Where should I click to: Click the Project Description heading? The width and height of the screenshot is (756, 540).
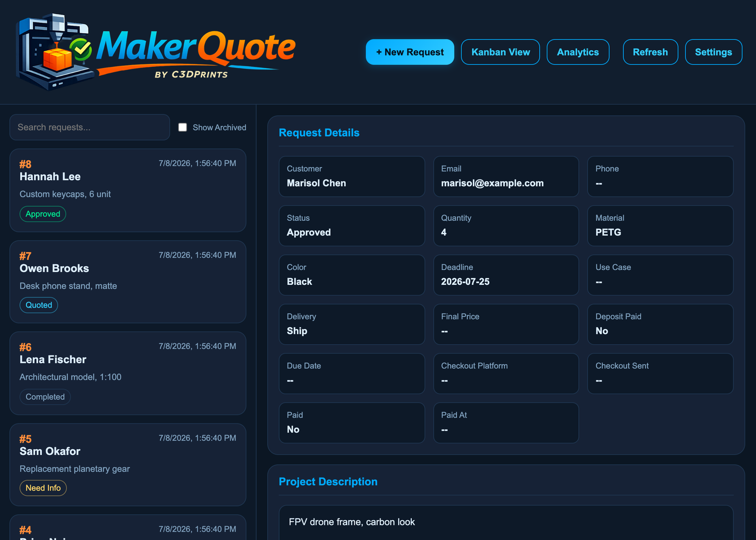328,482
